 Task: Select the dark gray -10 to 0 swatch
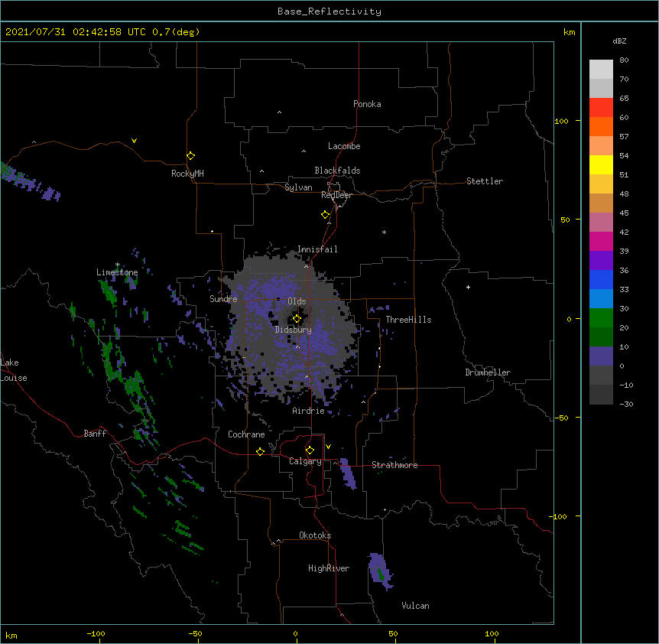coord(601,376)
